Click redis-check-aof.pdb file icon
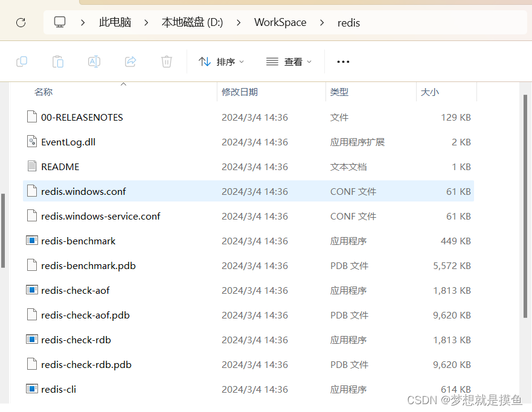The height and width of the screenshot is (412, 532). [32, 314]
